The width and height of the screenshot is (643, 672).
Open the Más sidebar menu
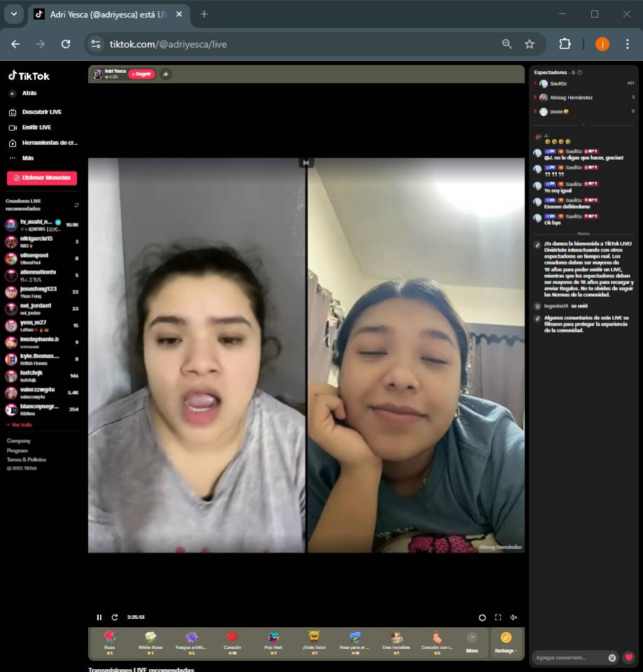tap(27, 158)
